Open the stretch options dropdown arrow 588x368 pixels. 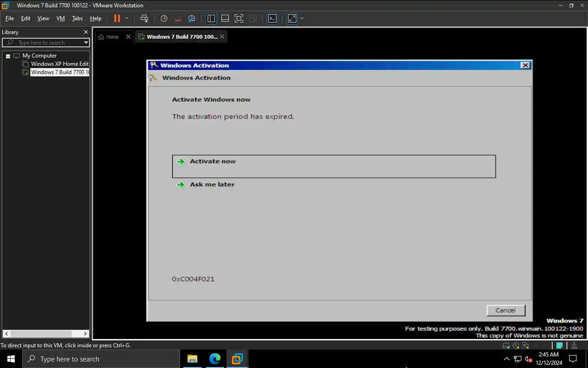pos(302,18)
